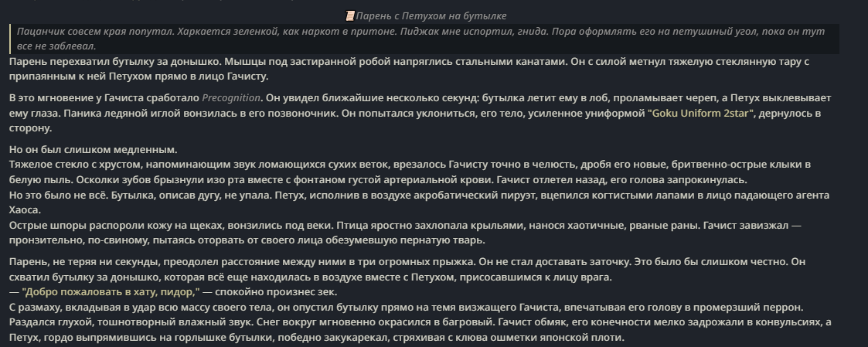Image resolution: width=868 pixels, height=347 pixels.
Task: Click the paragraph starting 'Парень перехватил бутылку за донышко'
Action: pyautogui.click(x=410, y=69)
